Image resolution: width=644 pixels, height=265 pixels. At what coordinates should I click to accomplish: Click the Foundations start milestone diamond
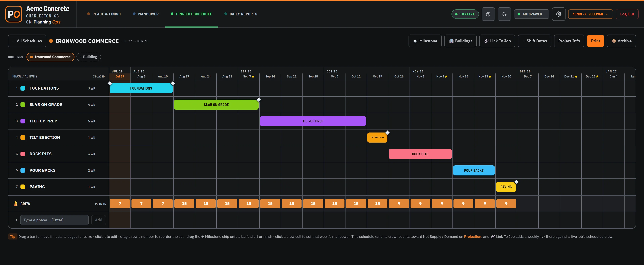(x=110, y=83)
